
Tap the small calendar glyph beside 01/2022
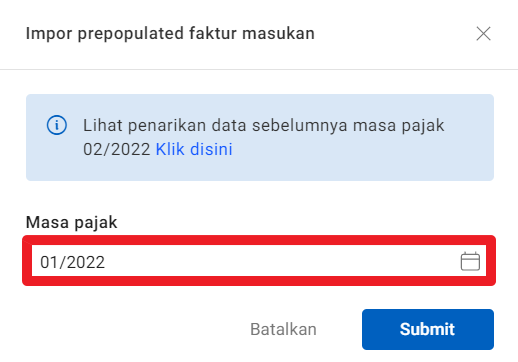[470, 261]
